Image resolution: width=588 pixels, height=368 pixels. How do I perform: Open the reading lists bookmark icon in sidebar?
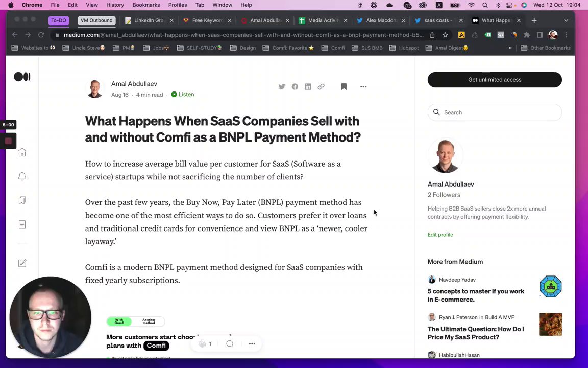(22, 200)
